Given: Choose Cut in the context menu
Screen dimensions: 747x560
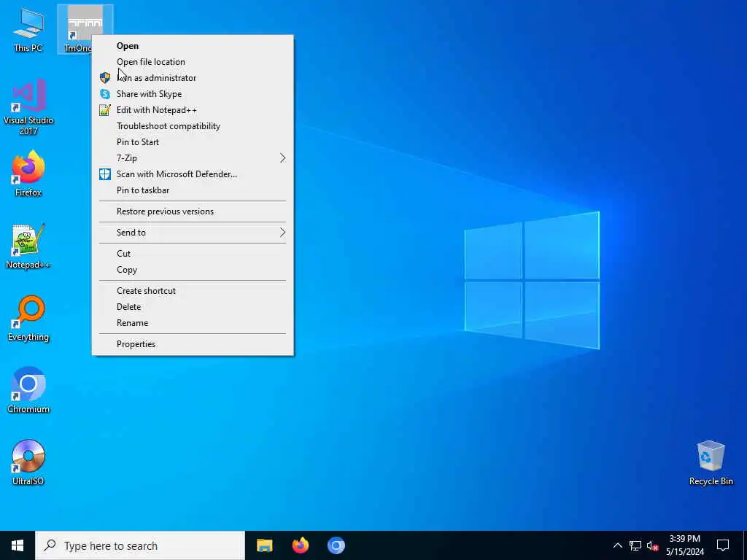Looking at the screenshot, I should pyautogui.click(x=193, y=253).
